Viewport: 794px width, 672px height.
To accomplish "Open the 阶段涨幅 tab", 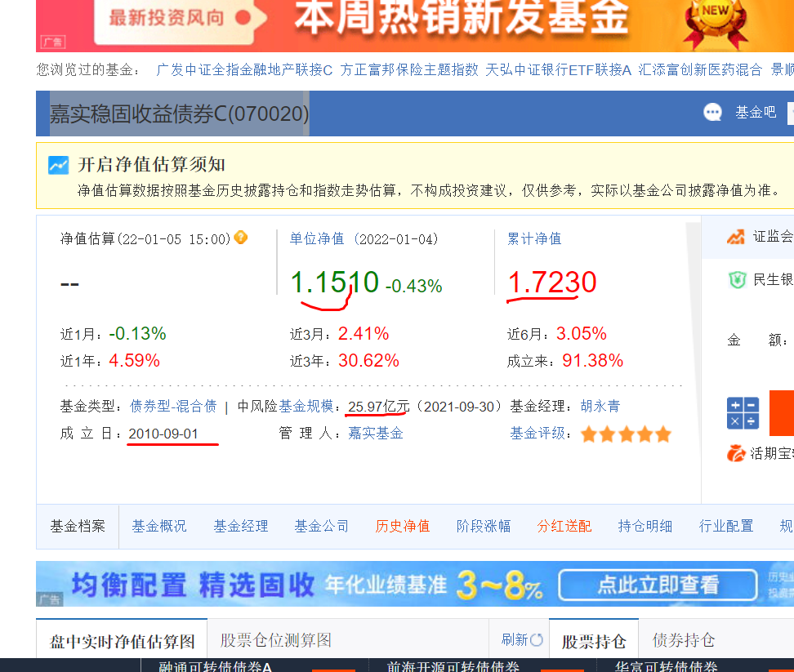I will 483,527.
